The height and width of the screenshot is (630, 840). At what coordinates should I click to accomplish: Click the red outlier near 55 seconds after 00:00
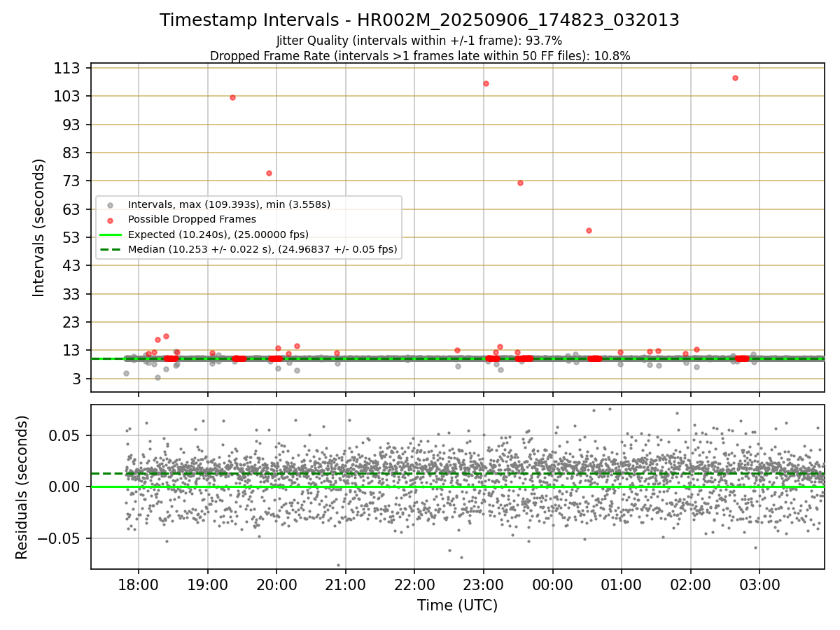(589, 230)
